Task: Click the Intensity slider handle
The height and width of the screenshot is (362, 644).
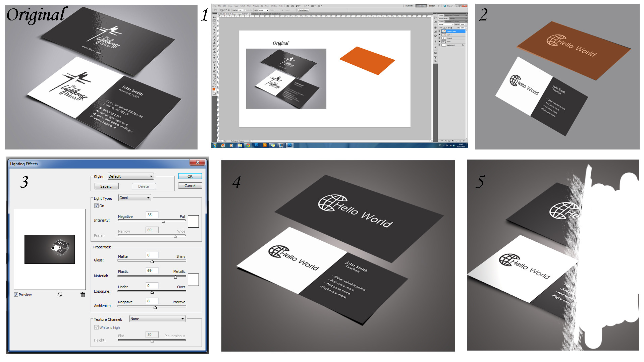Action: point(163,221)
